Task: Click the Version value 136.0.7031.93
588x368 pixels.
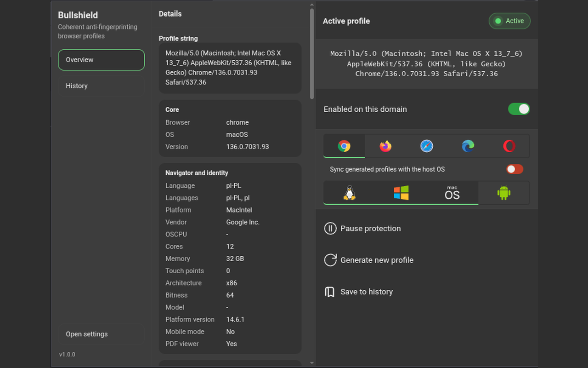Action: [x=247, y=147]
